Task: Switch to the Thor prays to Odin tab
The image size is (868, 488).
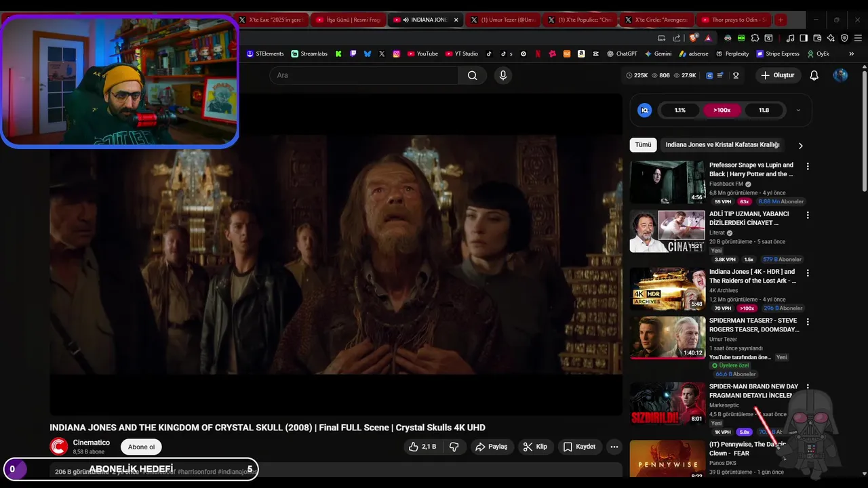Action: pos(735,20)
